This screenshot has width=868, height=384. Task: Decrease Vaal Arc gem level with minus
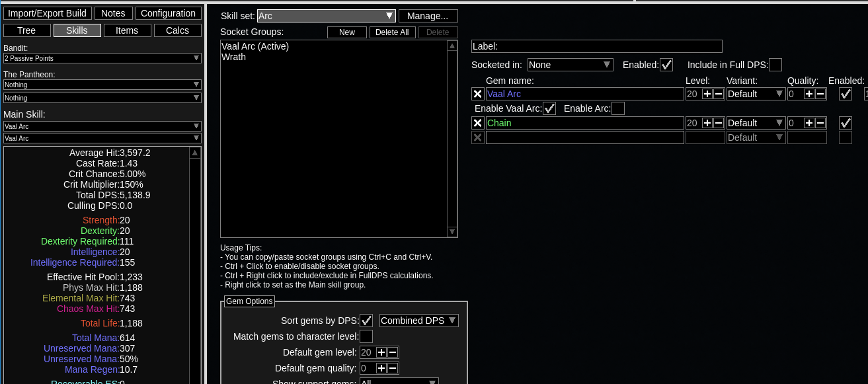tap(719, 94)
